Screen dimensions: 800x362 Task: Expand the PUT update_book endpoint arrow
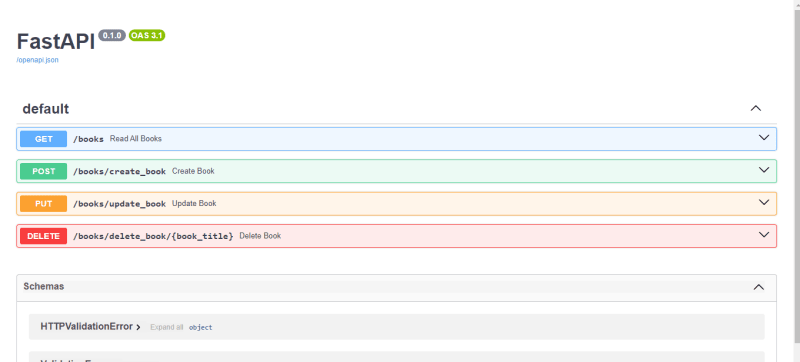(x=764, y=202)
